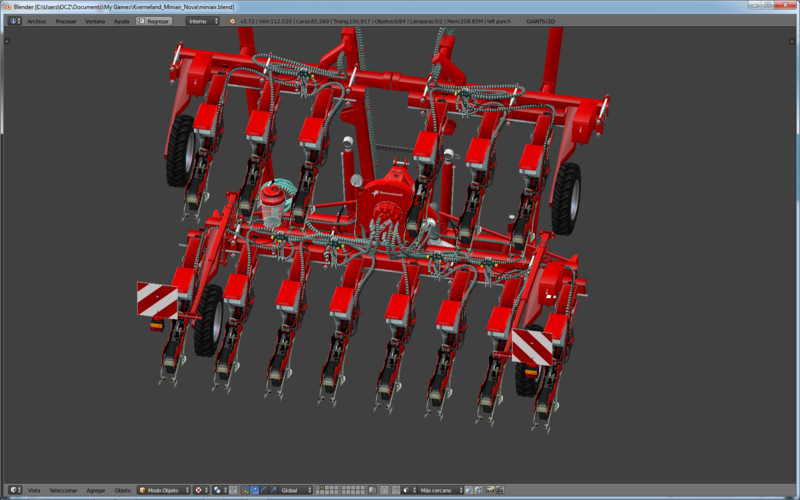The width and height of the screenshot is (800, 500).
Task: Open the Modo Objeto mode dropdown
Action: point(162,490)
